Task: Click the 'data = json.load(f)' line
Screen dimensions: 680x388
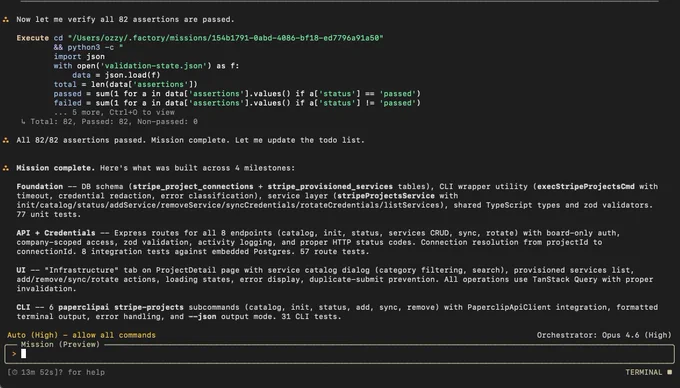Action: click(116, 75)
